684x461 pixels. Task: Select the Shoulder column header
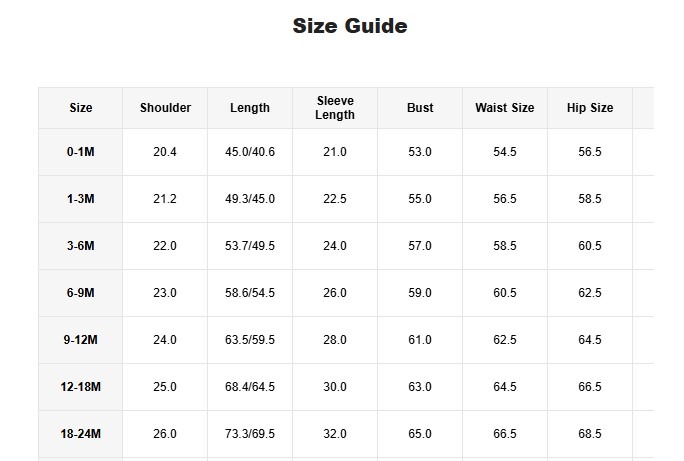165,108
